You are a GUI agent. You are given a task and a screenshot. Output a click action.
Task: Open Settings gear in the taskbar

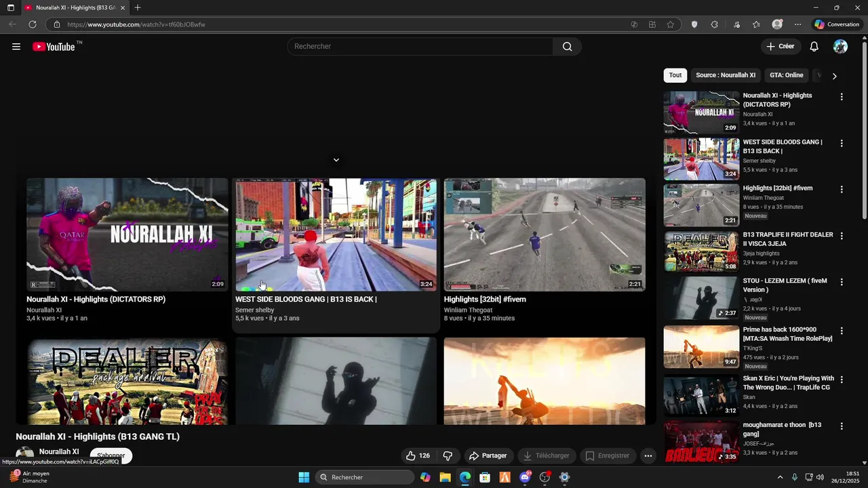point(564,477)
